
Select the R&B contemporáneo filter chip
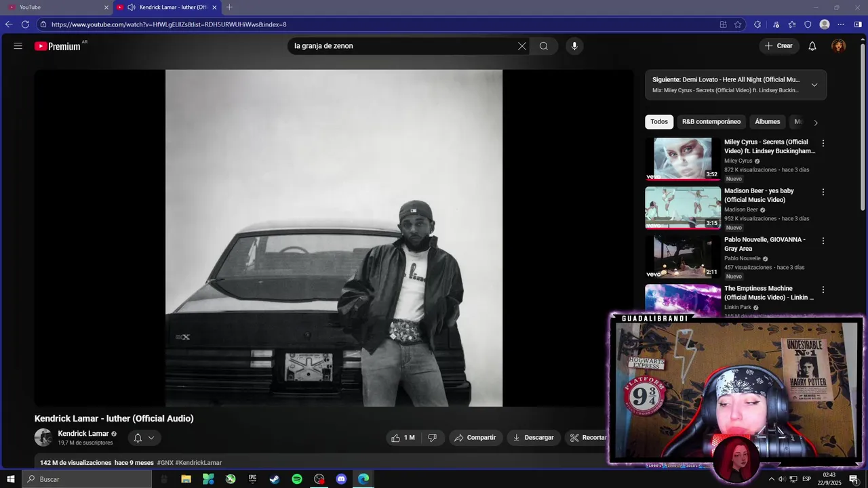[711, 122]
